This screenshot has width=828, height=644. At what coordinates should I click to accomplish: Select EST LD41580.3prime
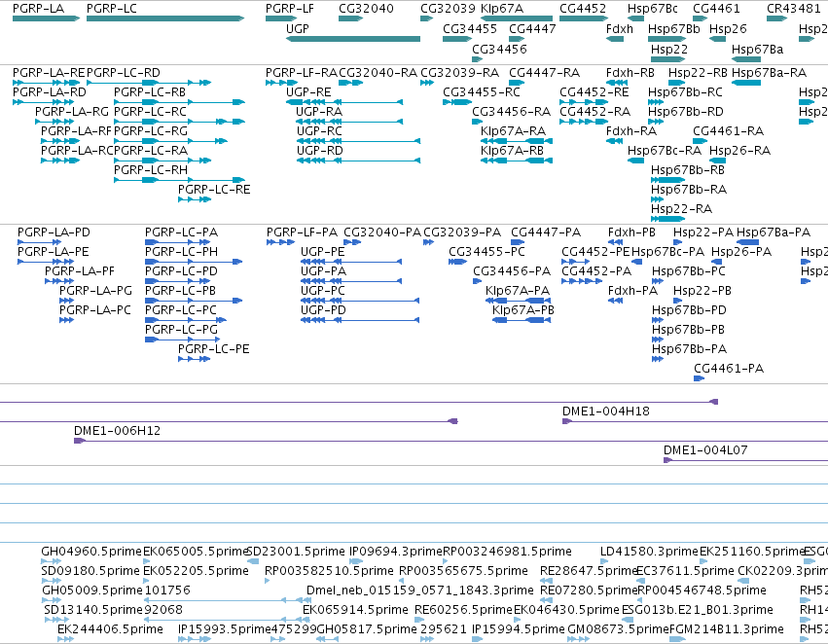[604, 561]
